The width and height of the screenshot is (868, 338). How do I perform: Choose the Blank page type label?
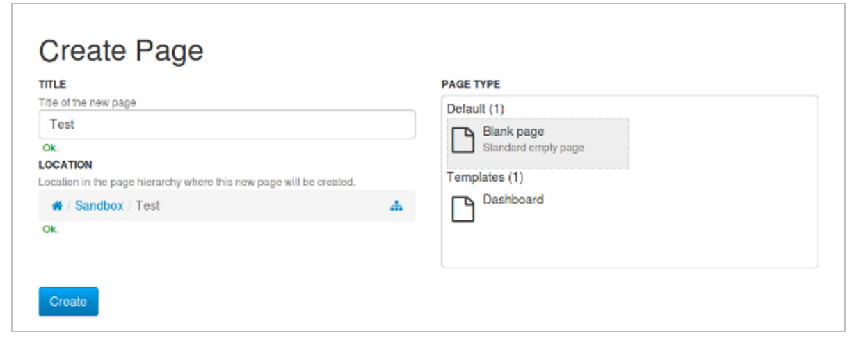(513, 131)
